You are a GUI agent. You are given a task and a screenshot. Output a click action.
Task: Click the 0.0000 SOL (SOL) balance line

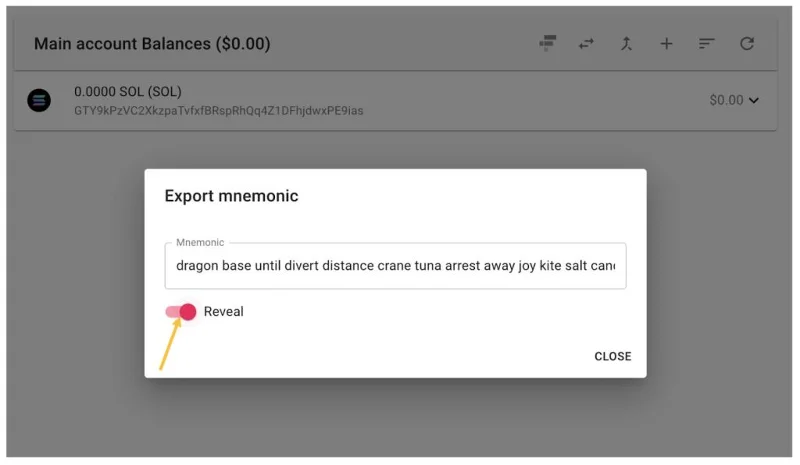click(x=128, y=92)
